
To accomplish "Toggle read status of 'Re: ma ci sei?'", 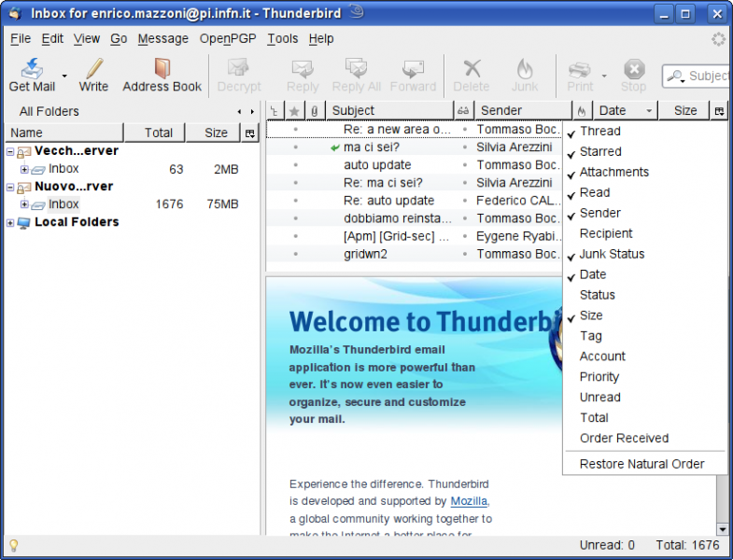I will [464, 183].
